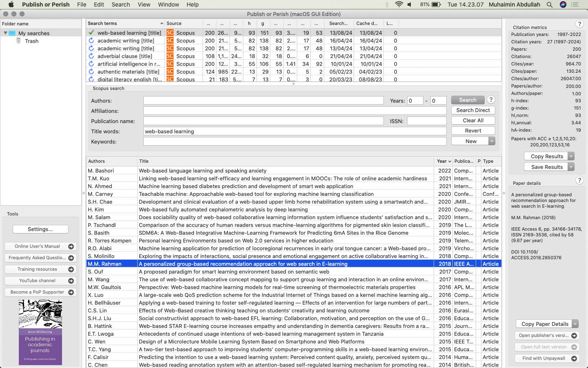
Task: Click arrow icon on Become a PoP Supporter
Action: pos(71,292)
